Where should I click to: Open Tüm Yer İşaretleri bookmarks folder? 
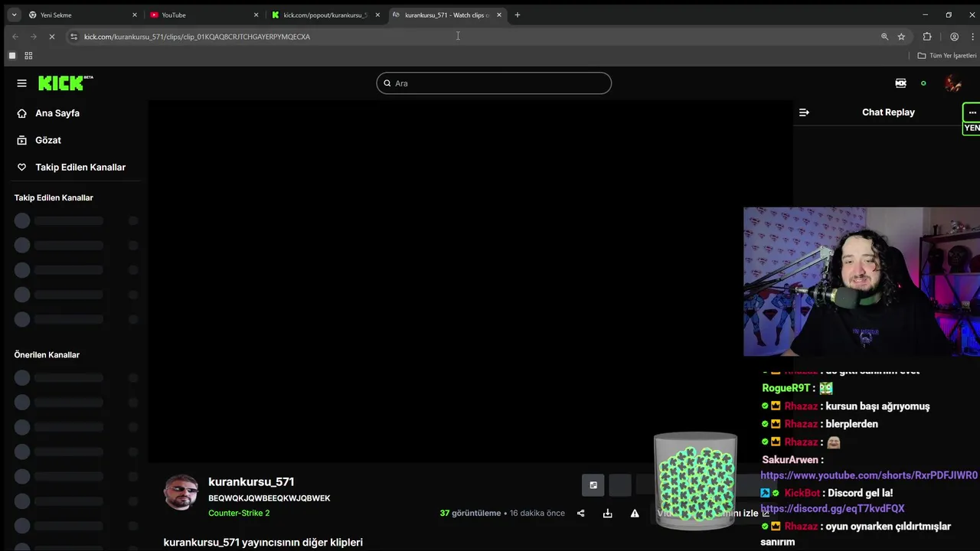pyautogui.click(x=947, y=56)
